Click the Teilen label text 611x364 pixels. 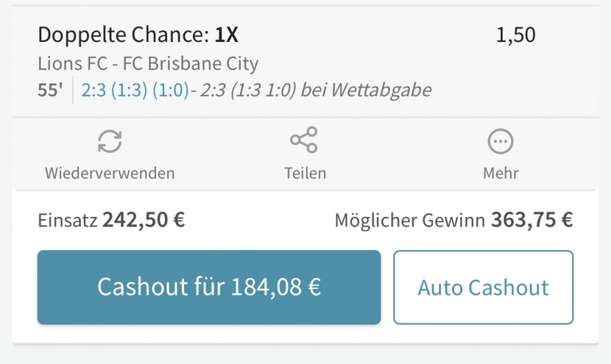(x=305, y=174)
